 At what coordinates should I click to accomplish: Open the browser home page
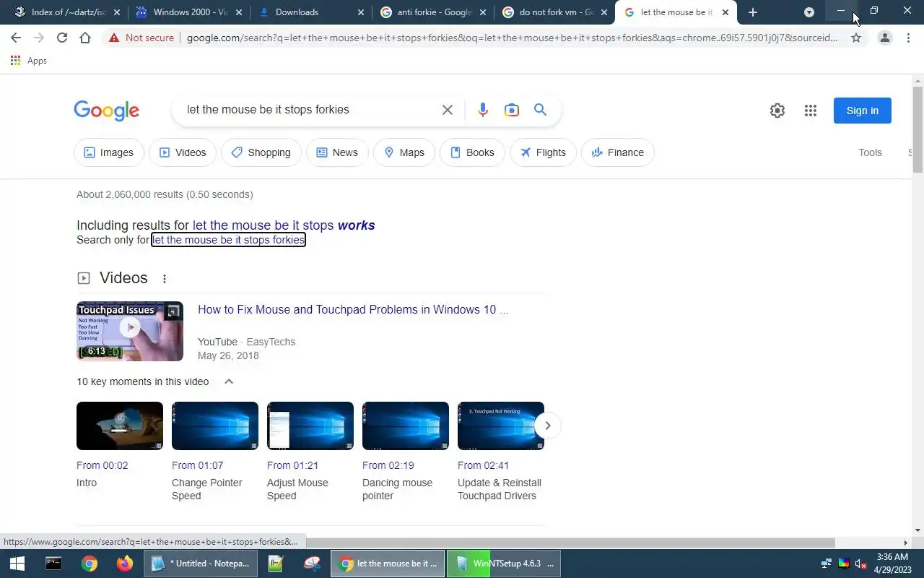(85, 38)
